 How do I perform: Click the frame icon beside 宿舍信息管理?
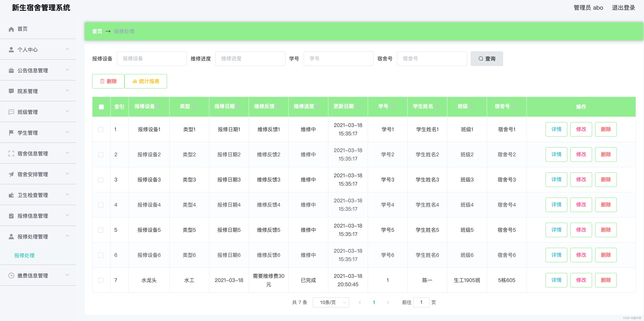11,154
